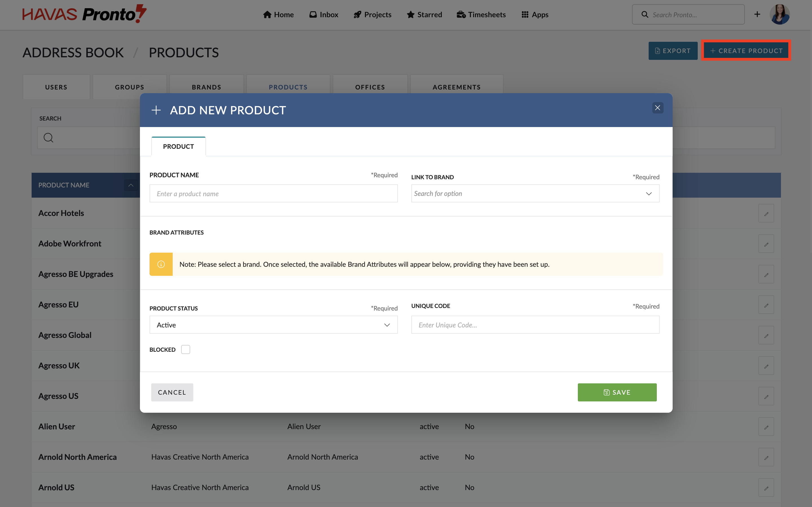The image size is (812, 507).
Task: Open the Apps grid icon
Action: 525,14
